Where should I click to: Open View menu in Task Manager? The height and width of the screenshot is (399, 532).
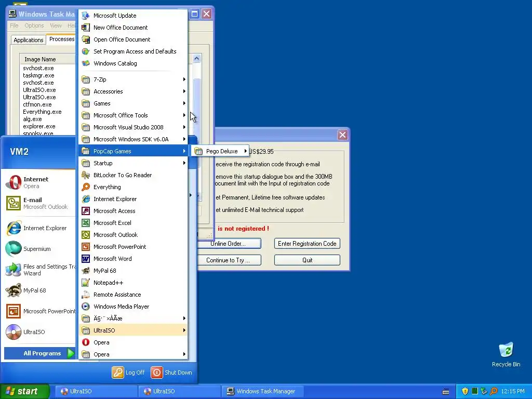coord(56,25)
